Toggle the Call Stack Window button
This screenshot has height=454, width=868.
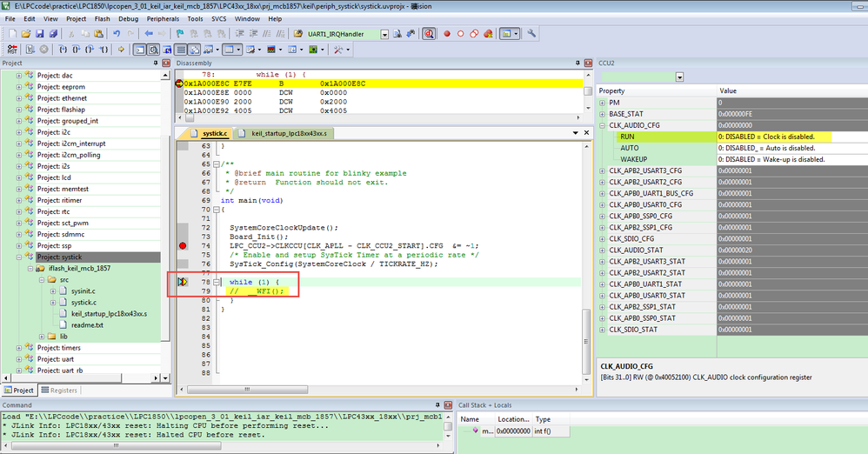pos(194,50)
